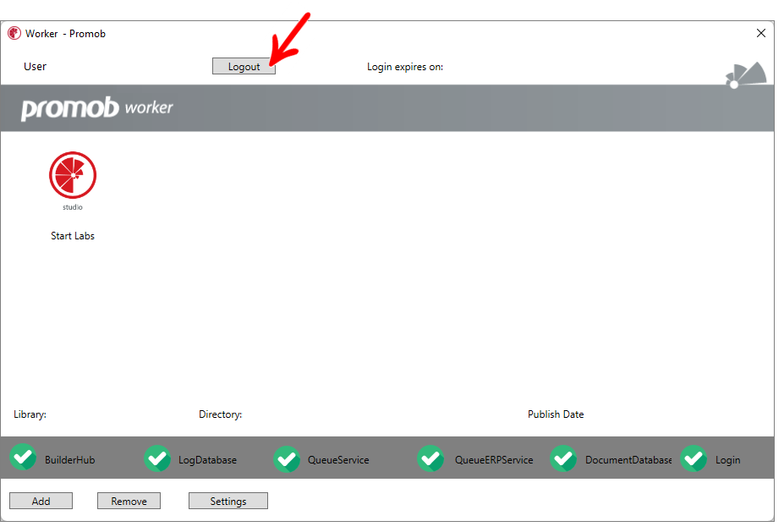Click the Login status label in status bar
The width and height of the screenshot is (784, 532).
[x=727, y=460]
